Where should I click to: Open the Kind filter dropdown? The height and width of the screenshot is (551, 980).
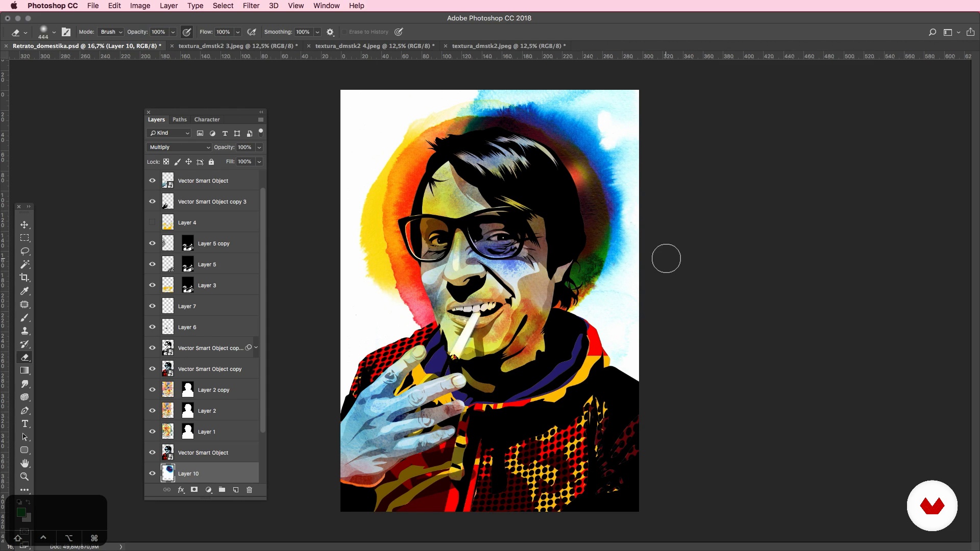[x=169, y=133]
